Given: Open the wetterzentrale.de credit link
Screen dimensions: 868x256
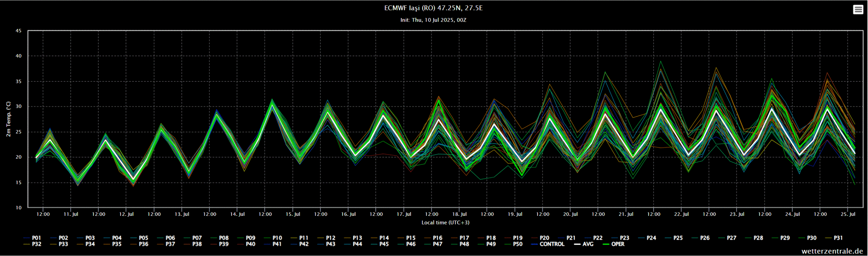Looking at the screenshot, I should (832, 251).
